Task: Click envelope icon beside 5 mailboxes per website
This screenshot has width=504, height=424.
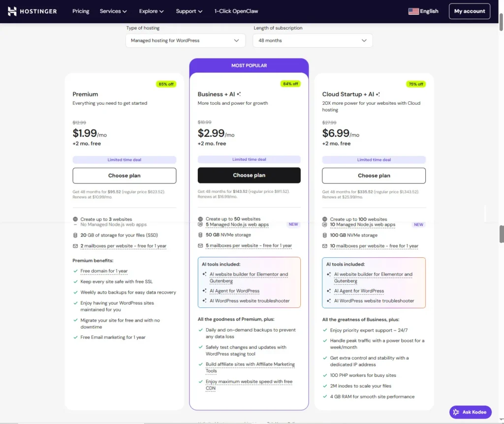Action: click(200, 245)
